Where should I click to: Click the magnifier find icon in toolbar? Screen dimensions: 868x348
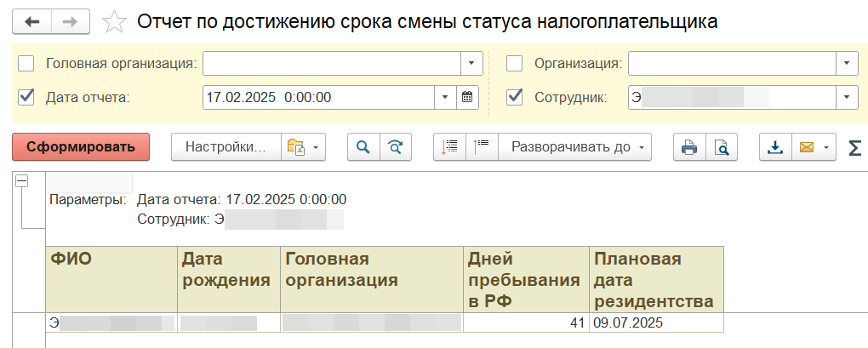(363, 147)
